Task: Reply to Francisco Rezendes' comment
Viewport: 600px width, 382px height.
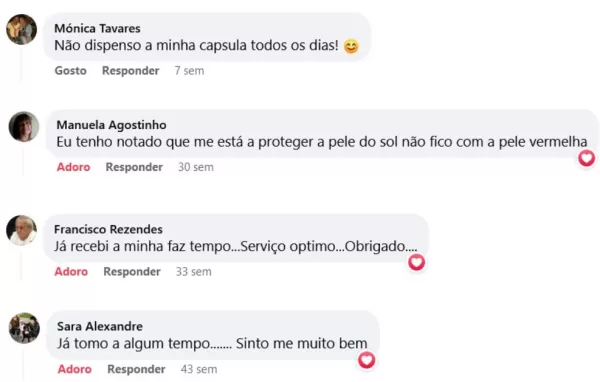Action: [x=132, y=272]
